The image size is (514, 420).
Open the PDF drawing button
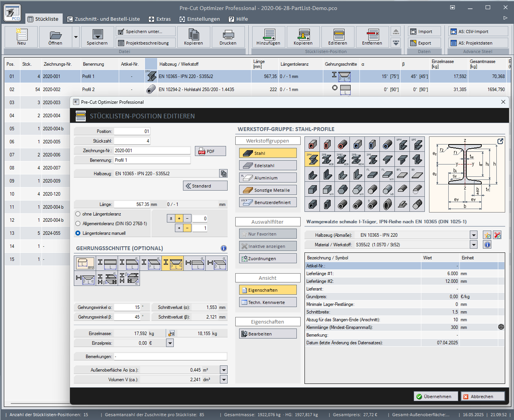click(210, 151)
